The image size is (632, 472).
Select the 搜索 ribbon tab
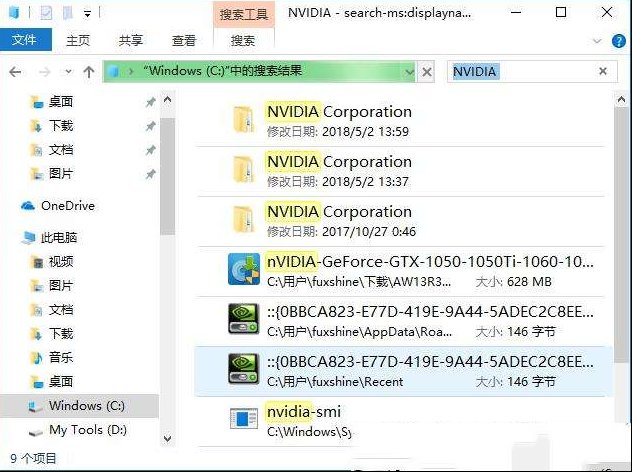tap(243, 40)
